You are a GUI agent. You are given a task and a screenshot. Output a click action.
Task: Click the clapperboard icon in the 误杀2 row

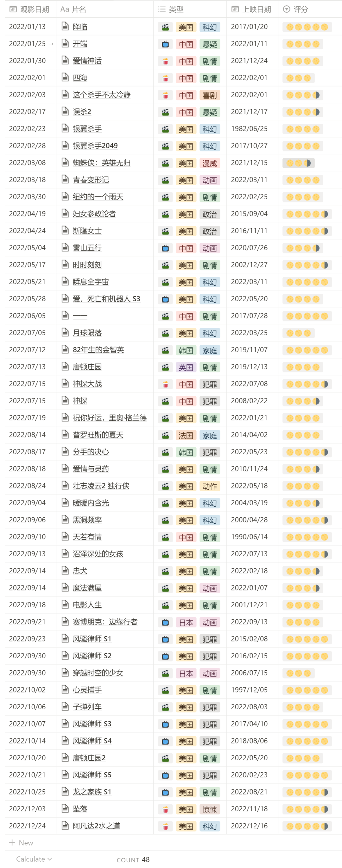[165, 112]
